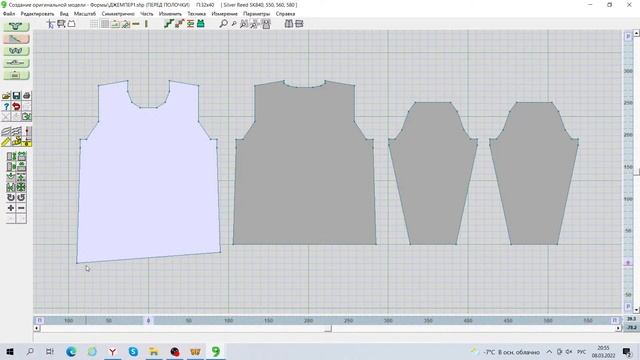Click the third green left-panel button

(x=16, y=51)
